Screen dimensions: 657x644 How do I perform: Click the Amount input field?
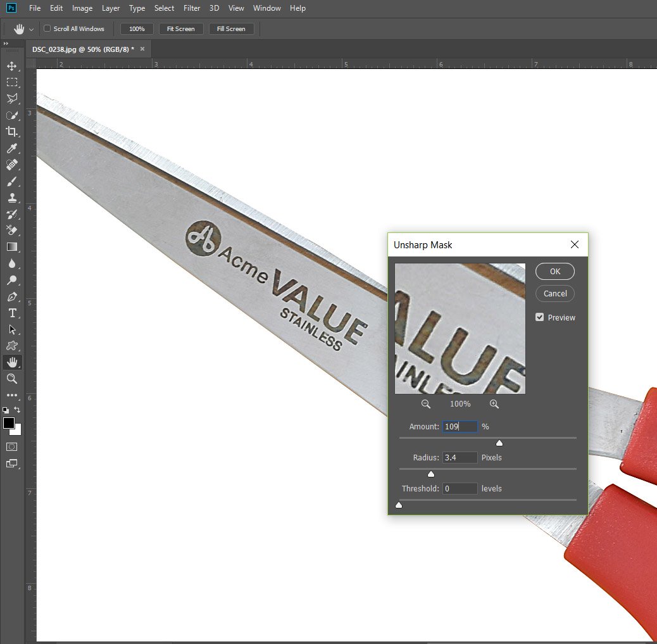coord(460,426)
